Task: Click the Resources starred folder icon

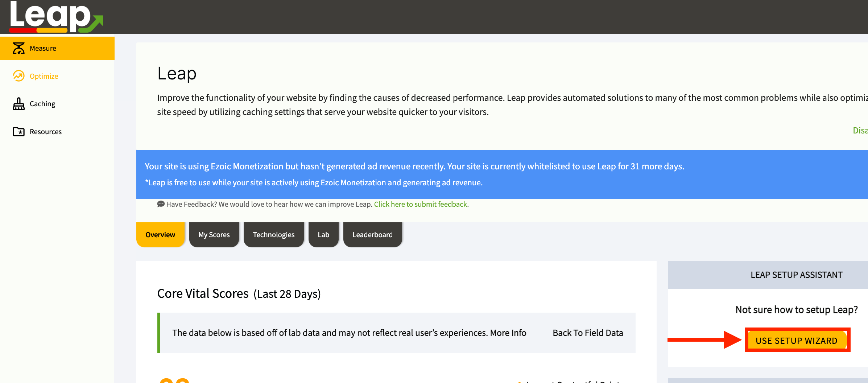Action: coord(18,131)
